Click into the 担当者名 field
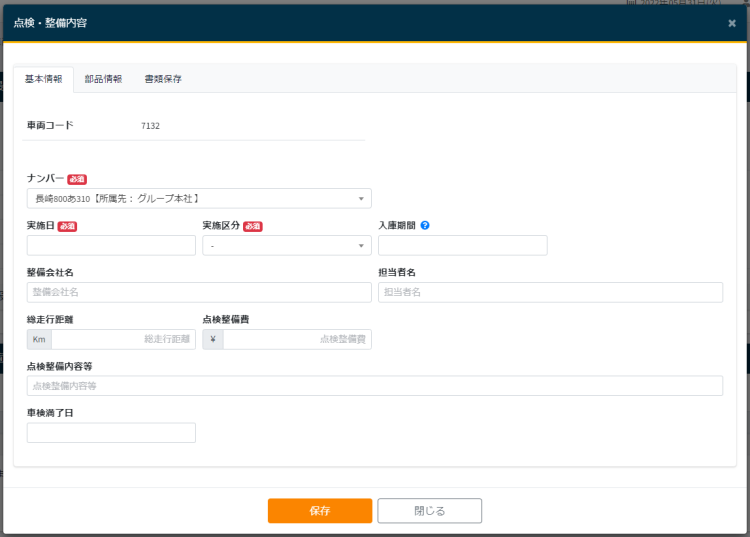Image resolution: width=750 pixels, height=537 pixels. point(550,292)
